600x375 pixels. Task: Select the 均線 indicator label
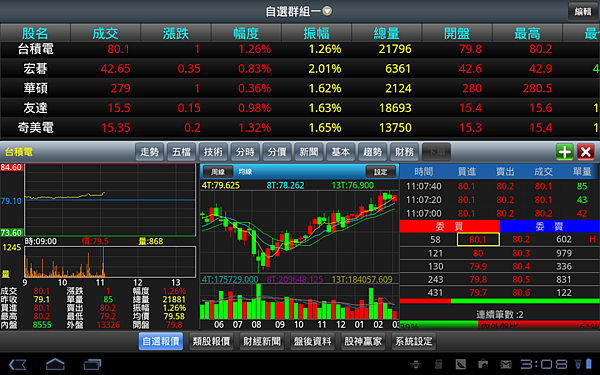[x=245, y=172]
